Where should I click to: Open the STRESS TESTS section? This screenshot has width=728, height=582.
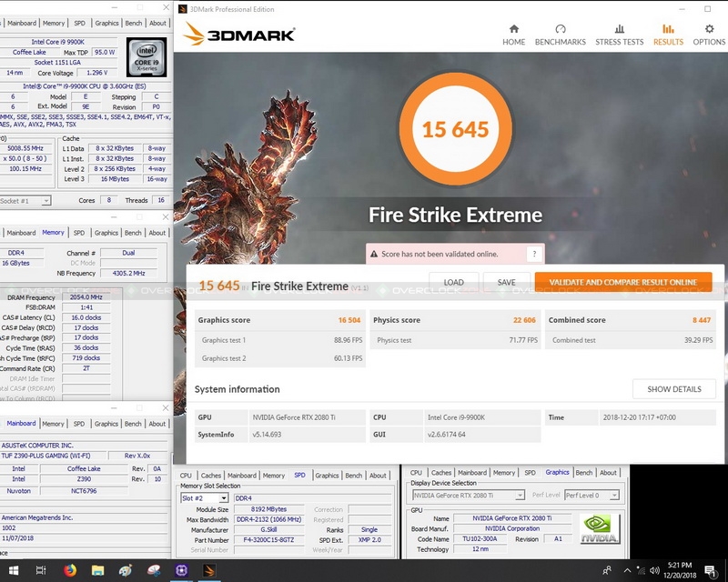(x=620, y=35)
